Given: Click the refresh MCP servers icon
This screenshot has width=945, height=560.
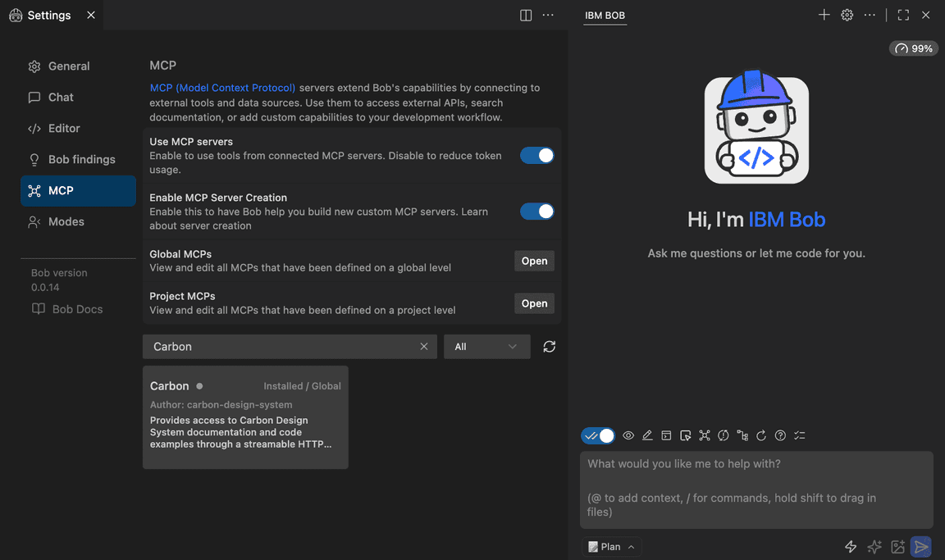Looking at the screenshot, I should 549,347.
